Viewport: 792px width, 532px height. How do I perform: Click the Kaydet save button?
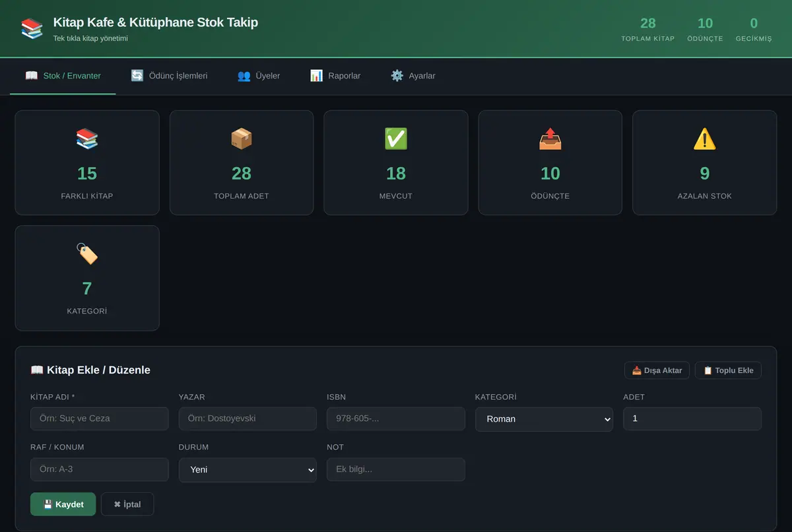pos(63,504)
